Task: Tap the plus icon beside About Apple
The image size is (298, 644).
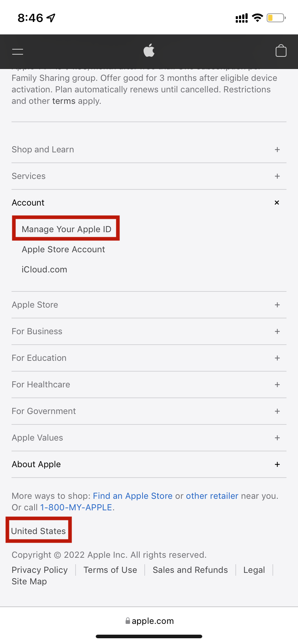Action: point(277,464)
